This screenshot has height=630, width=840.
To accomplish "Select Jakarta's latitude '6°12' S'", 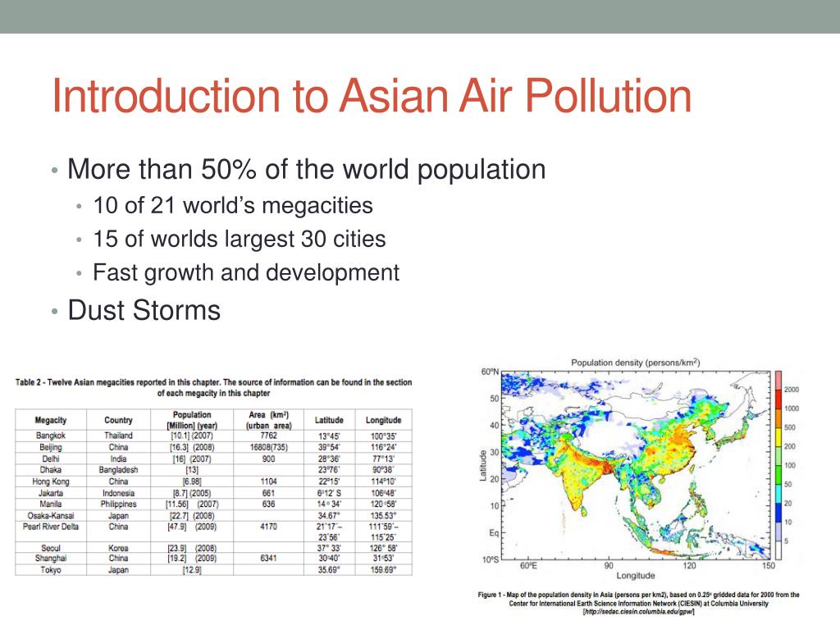I will pos(329,493).
